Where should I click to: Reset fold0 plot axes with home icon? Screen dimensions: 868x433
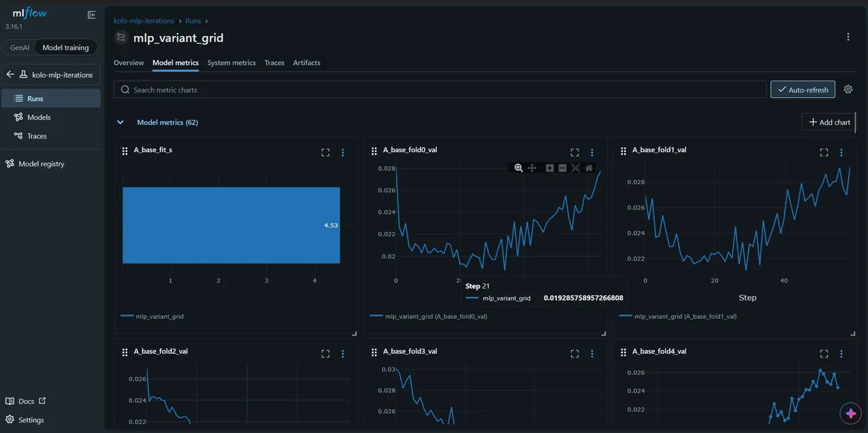[589, 168]
